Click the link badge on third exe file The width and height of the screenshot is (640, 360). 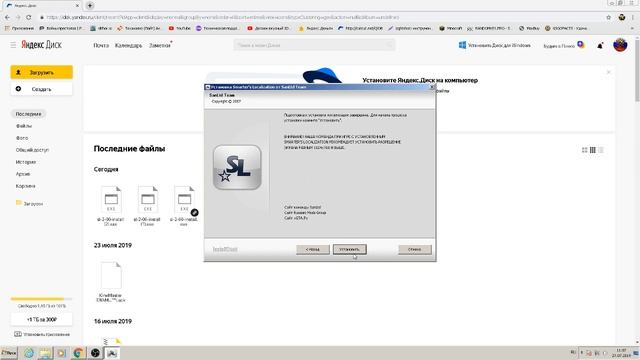[x=195, y=213]
